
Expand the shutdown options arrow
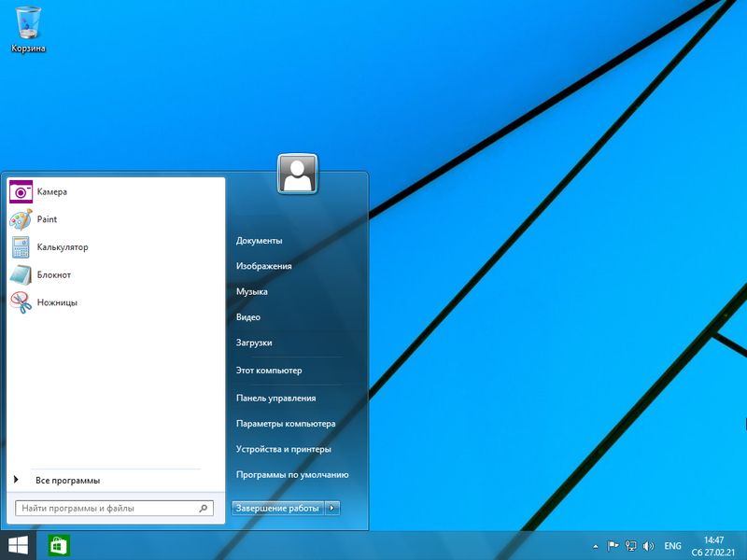coord(333,509)
